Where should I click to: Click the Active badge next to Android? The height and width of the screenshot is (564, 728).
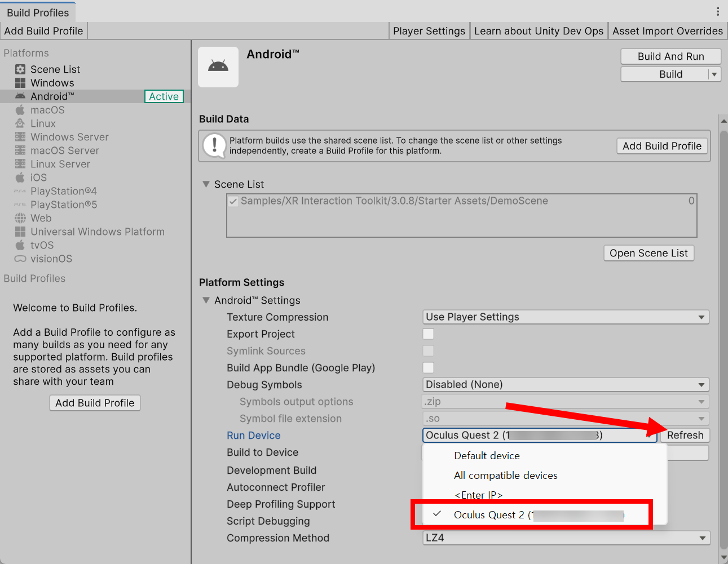[164, 96]
